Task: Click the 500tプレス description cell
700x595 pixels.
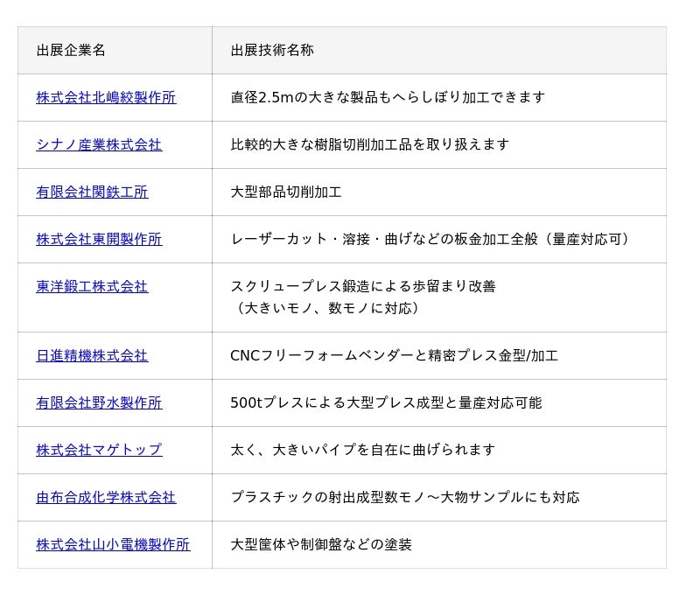Action: point(386,402)
